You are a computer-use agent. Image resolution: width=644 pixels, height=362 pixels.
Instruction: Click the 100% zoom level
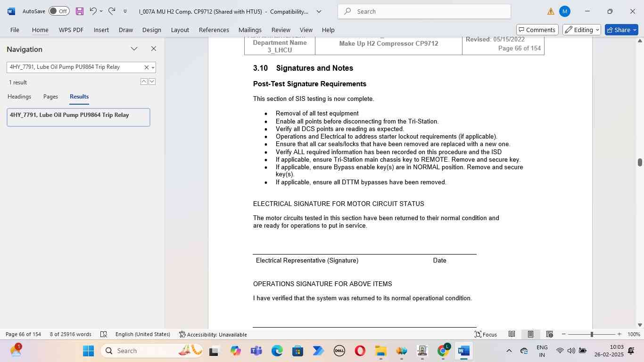(x=634, y=334)
